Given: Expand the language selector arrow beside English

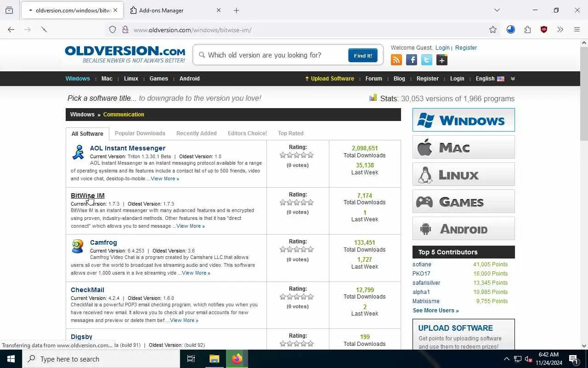Looking at the screenshot, I should pyautogui.click(x=513, y=79).
